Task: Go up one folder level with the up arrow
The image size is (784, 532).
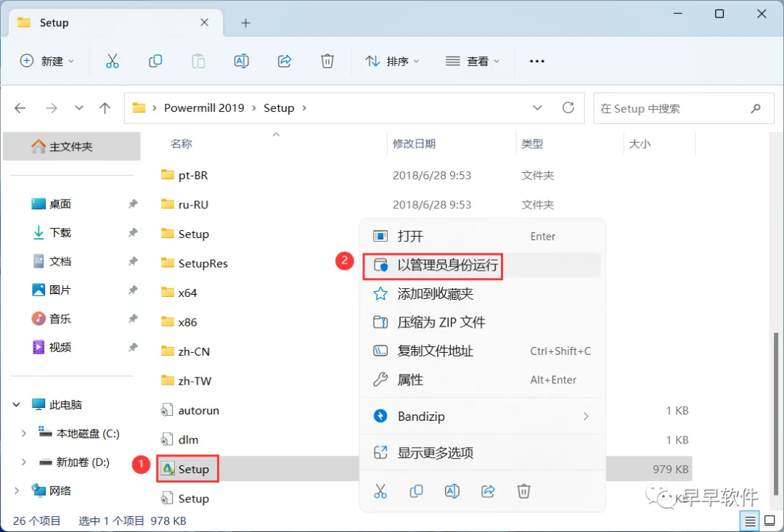Action: coord(105,108)
